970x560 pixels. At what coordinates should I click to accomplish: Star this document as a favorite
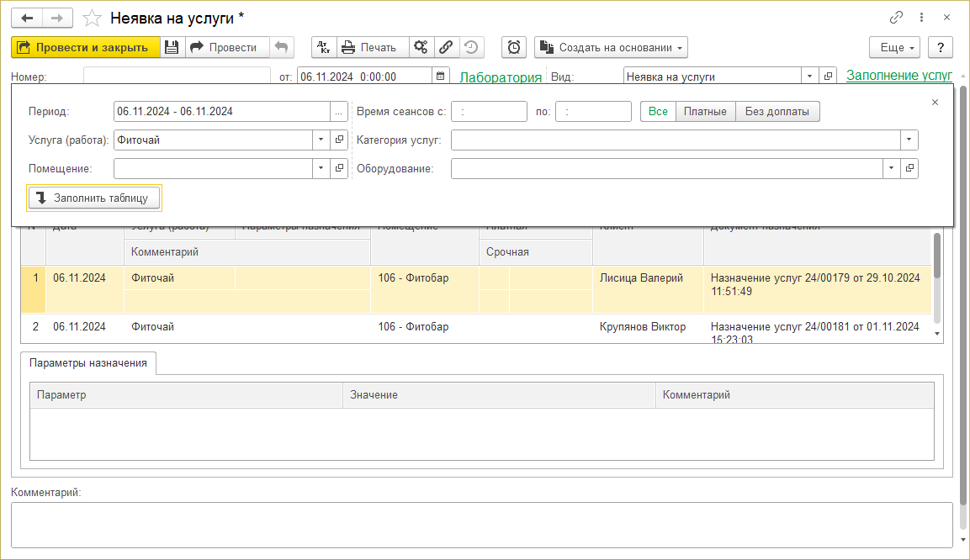click(93, 18)
